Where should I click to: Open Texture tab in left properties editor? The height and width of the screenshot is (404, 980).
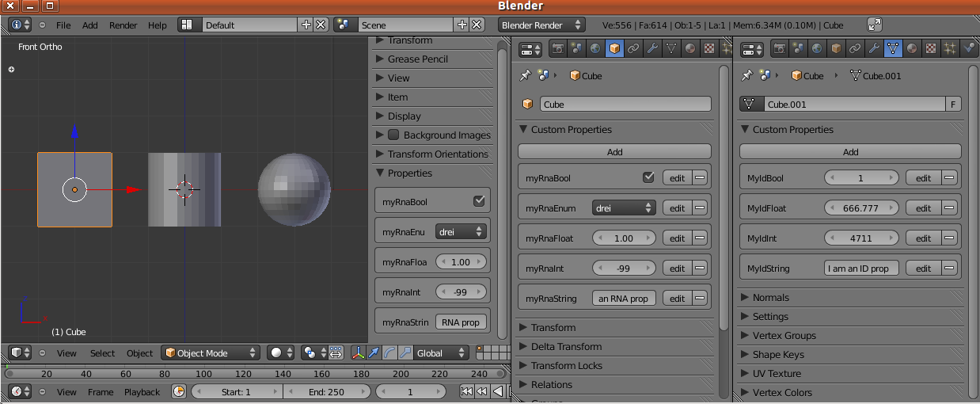pos(709,49)
